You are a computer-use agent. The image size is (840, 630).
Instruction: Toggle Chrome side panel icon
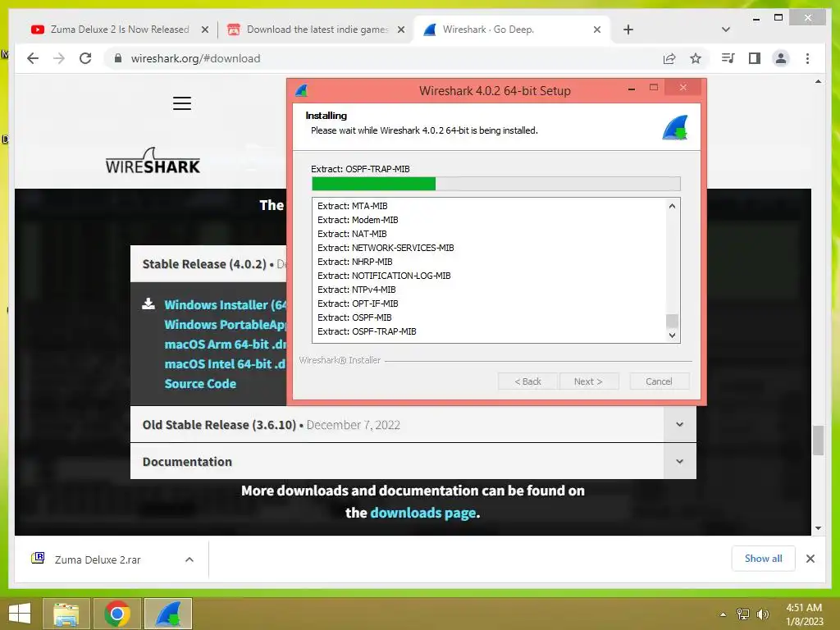[755, 58]
